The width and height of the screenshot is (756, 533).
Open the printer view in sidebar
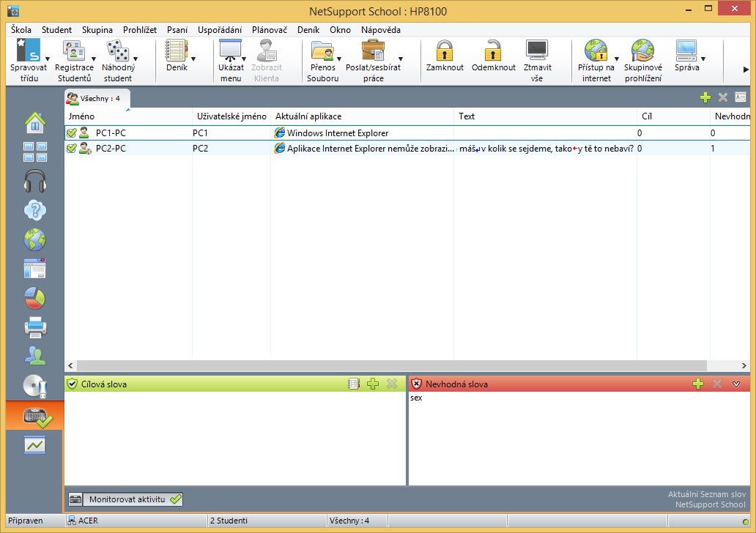pos(35,327)
